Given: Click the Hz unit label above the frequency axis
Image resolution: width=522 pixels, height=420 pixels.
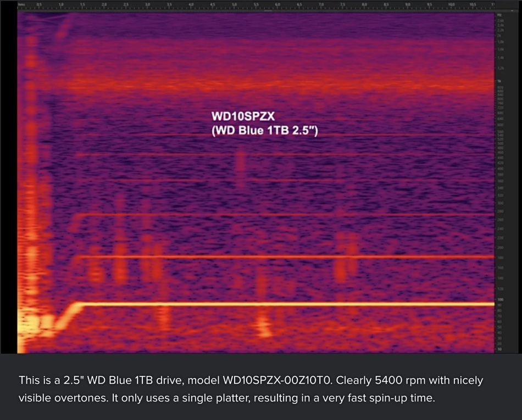Looking at the screenshot, I should [499, 15].
